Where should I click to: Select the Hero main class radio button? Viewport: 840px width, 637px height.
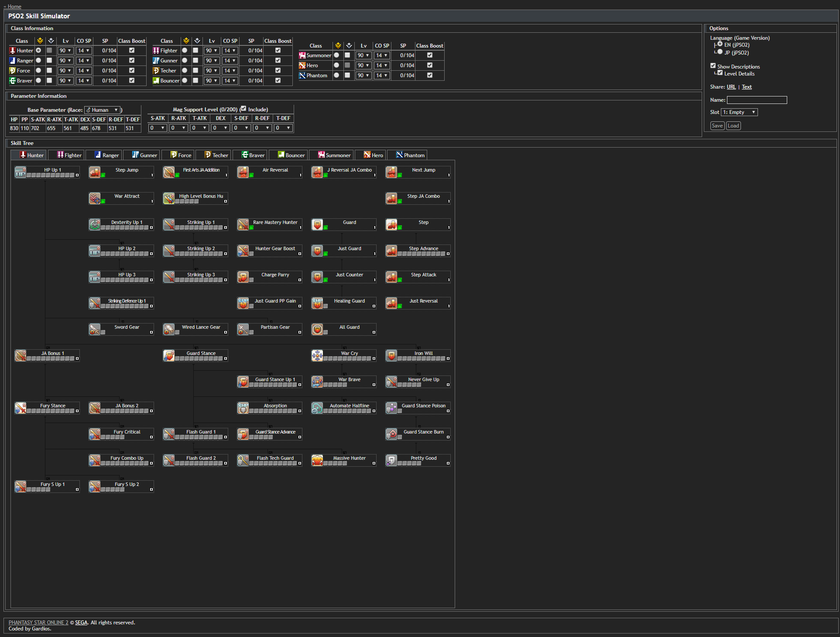coord(336,65)
